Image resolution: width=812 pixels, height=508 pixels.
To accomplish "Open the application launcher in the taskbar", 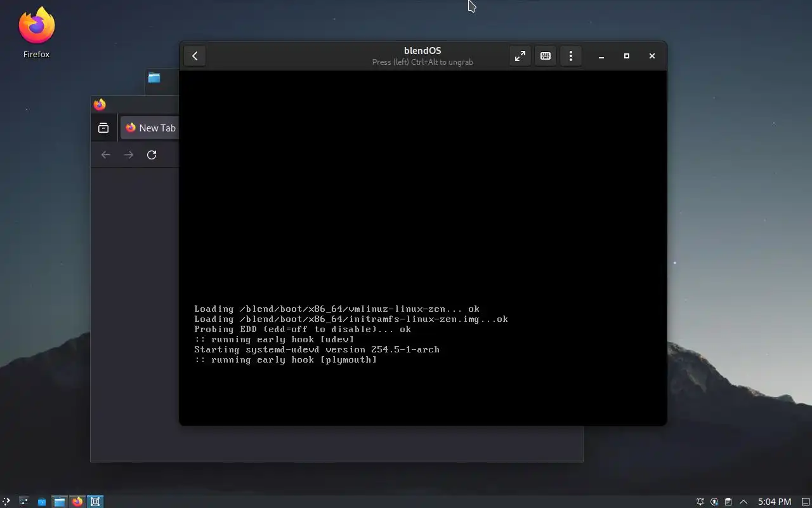I will click(6, 502).
